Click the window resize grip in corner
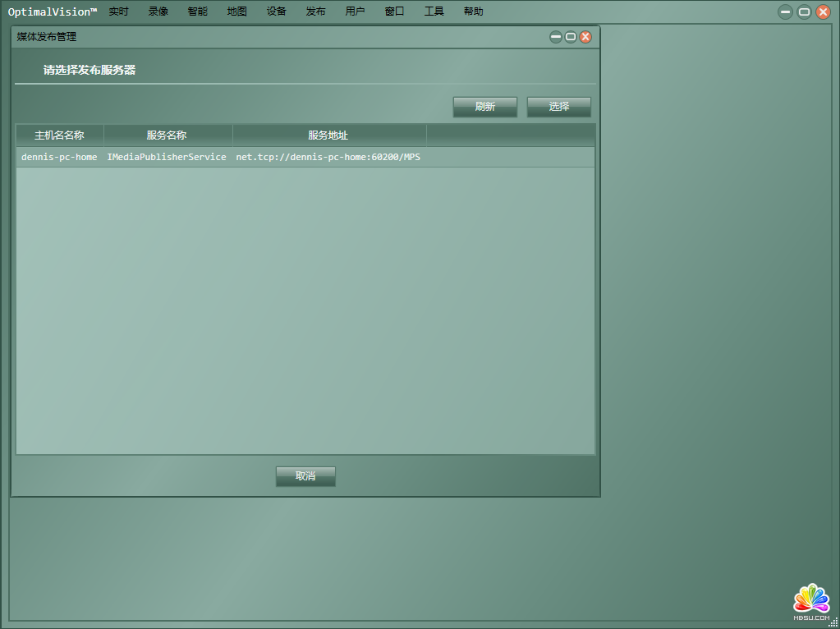This screenshot has width=840, height=629. (x=833, y=622)
